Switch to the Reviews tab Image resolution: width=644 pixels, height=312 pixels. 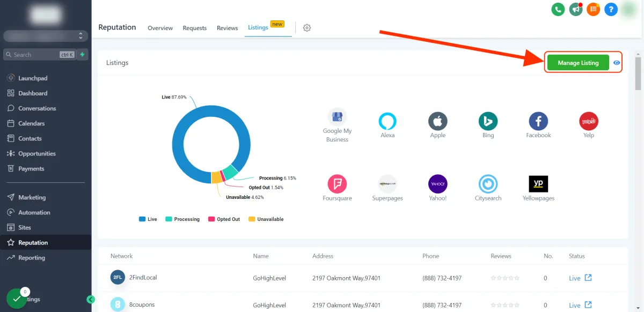point(228,28)
